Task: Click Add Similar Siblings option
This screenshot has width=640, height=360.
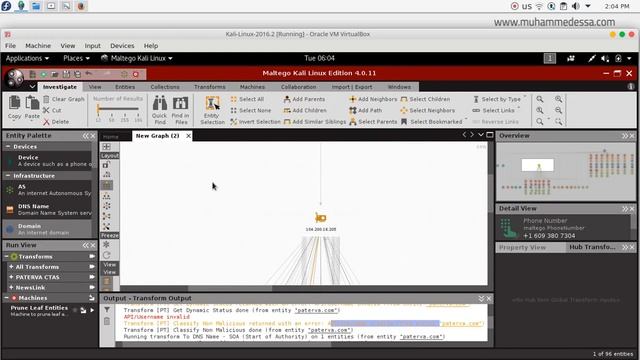Action: pyautogui.click(x=315, y=122)
